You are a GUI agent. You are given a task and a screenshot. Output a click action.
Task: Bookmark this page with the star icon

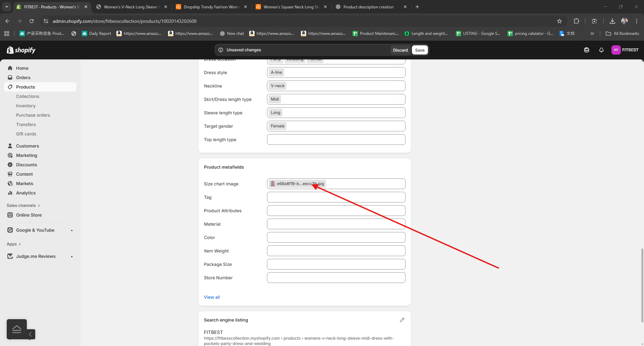pos(559,21)
